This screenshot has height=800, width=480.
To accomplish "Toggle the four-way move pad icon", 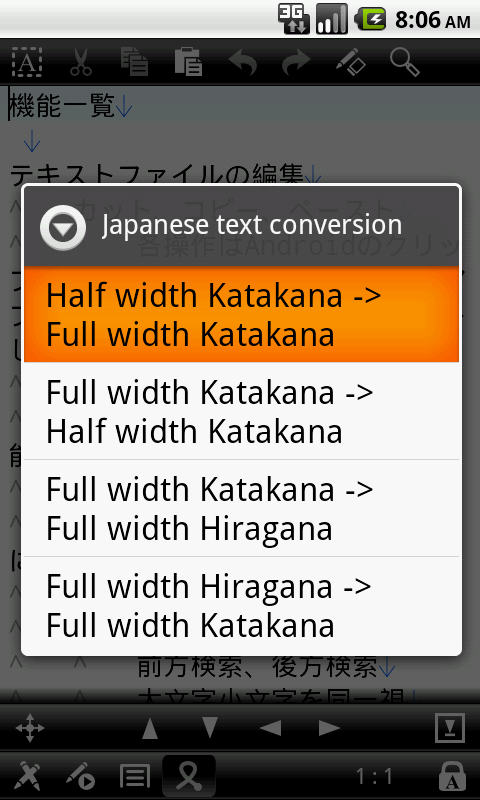I will coord(30,728).
